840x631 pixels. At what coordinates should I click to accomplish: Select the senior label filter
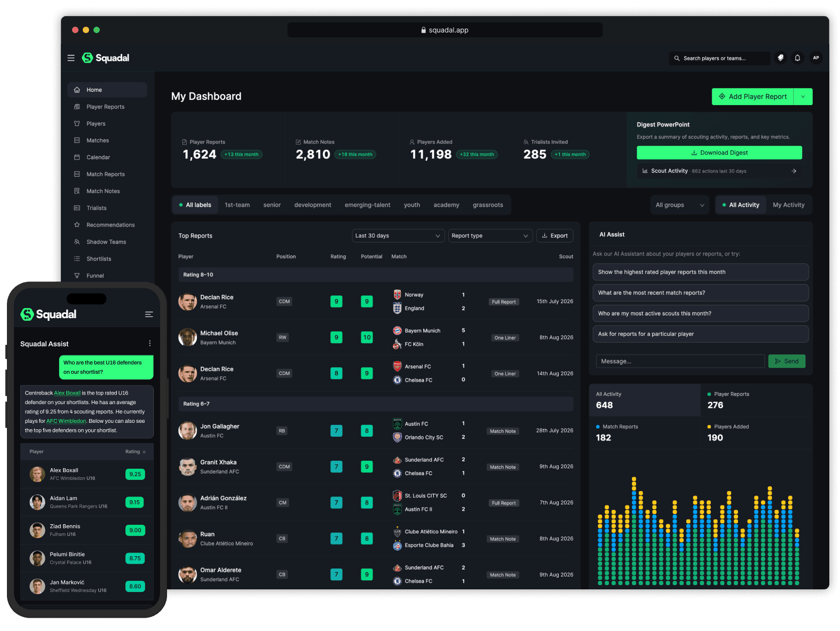[272, 205]
